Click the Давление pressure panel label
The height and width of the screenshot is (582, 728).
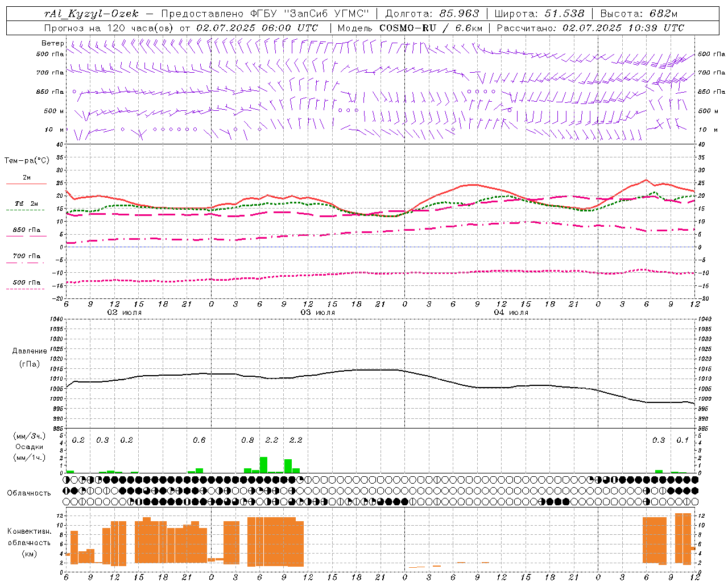(x=30, y=351)
